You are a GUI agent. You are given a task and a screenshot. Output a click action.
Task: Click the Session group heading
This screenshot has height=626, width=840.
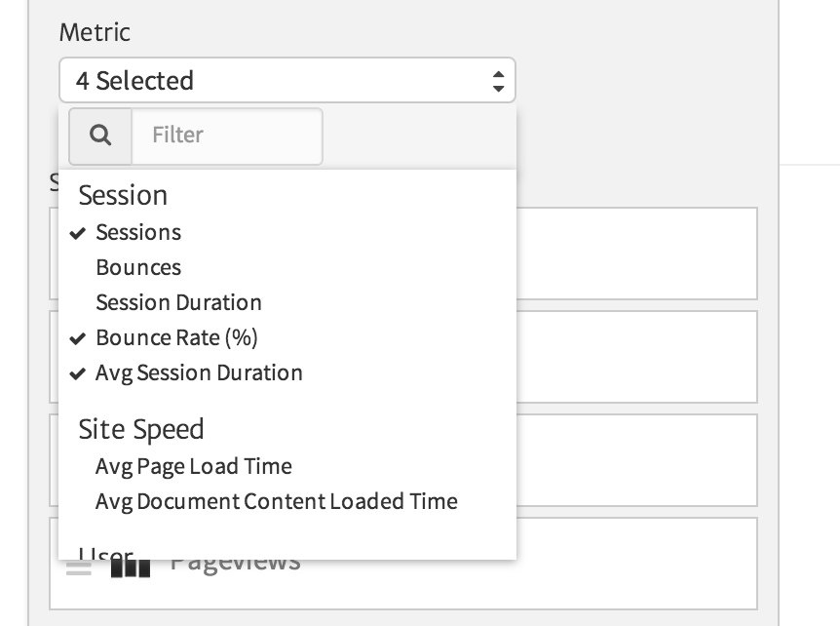pos(123,195)
